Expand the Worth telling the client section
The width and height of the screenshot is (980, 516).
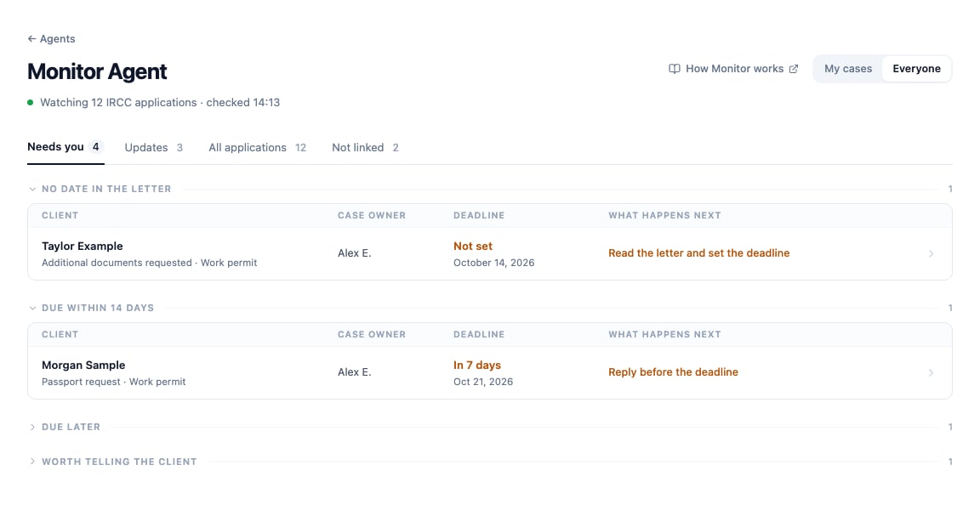pyautogui.click(x=32, y=462)
